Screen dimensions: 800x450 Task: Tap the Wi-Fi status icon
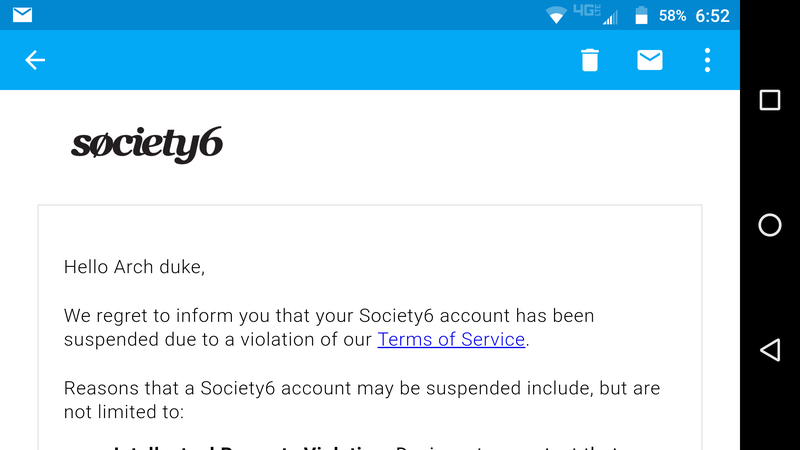(x=556, y=15)
